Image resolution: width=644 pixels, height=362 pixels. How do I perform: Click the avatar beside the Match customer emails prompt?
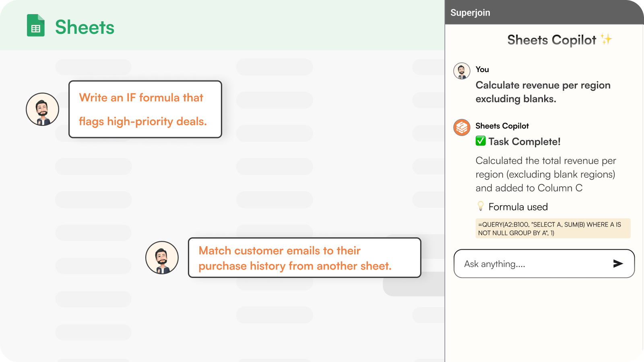pos(162,258)
